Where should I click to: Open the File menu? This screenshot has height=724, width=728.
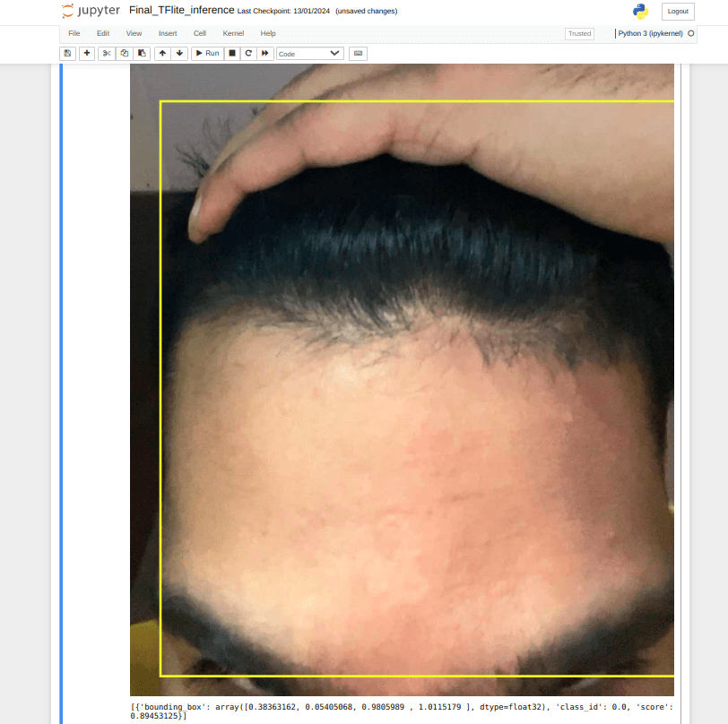74,33
